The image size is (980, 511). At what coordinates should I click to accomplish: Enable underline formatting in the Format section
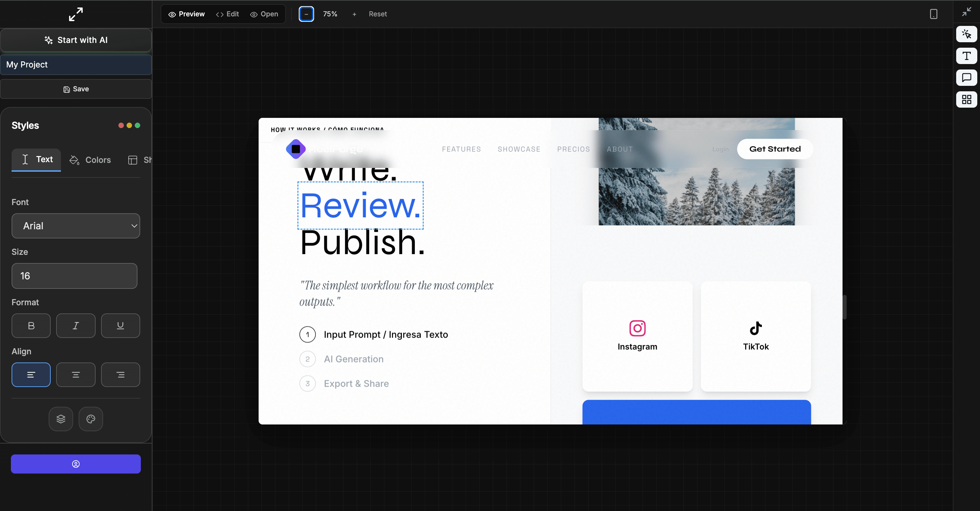[120, 326]
